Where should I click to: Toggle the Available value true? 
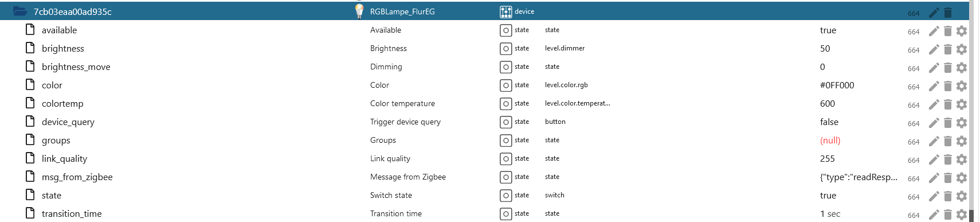click(828, 30)
